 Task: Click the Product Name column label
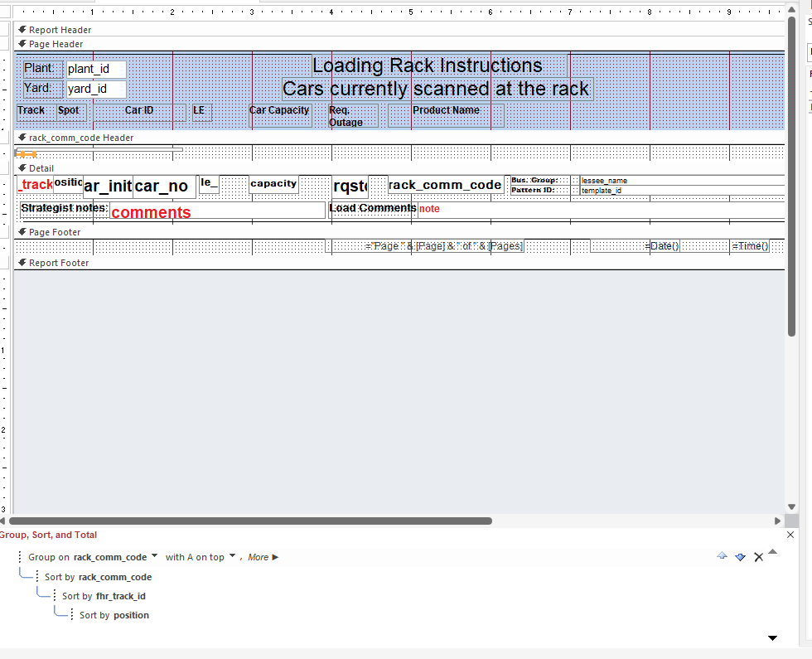pyautogui.click(x=446, y=115)
